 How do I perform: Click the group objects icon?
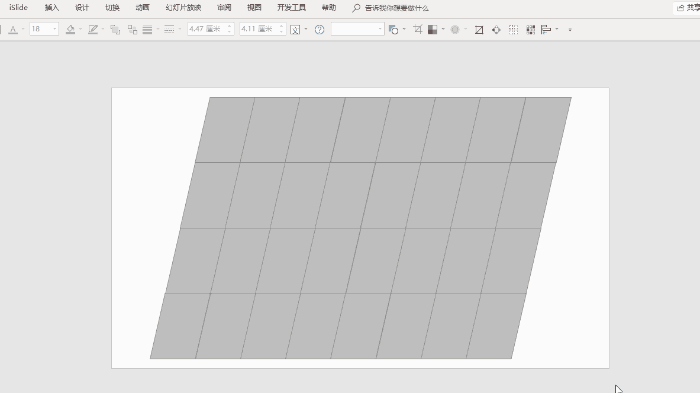(x=132, y=29)
